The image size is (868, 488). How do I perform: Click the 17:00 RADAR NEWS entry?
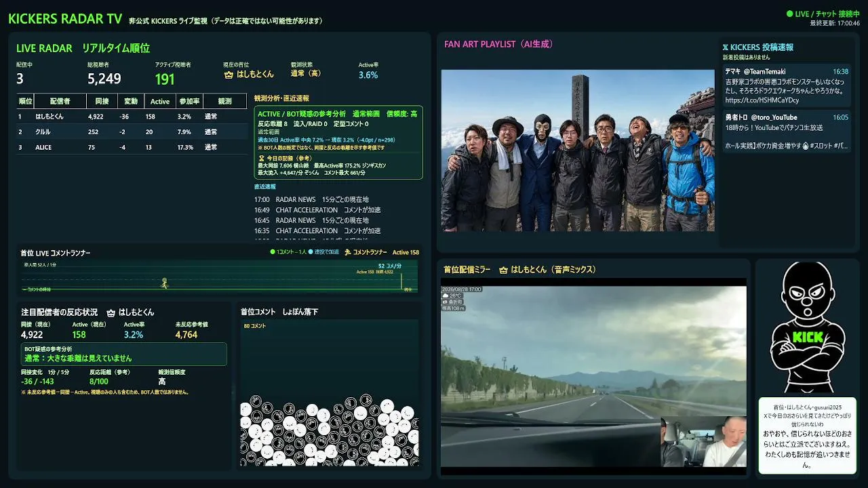(x=312, y=199)
